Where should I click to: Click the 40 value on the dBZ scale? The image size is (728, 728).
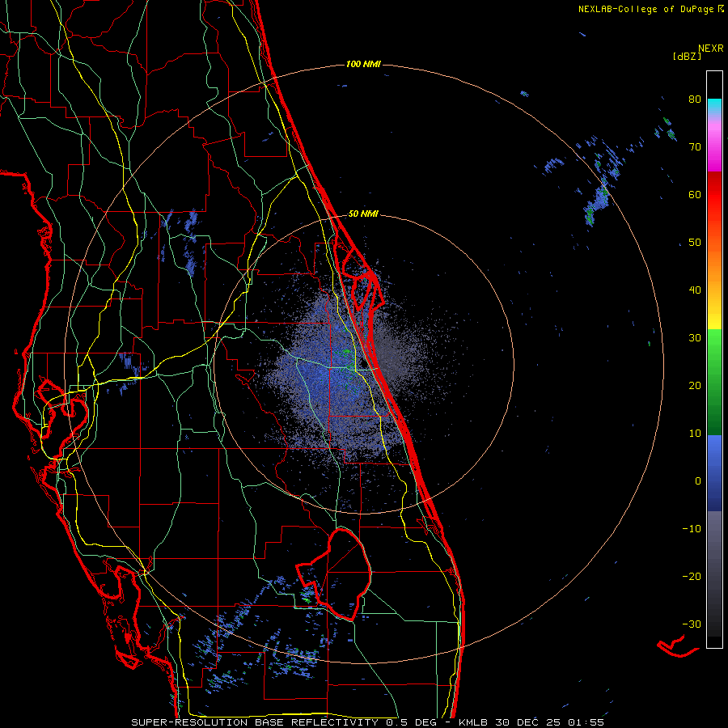click(x=695, y=290)
